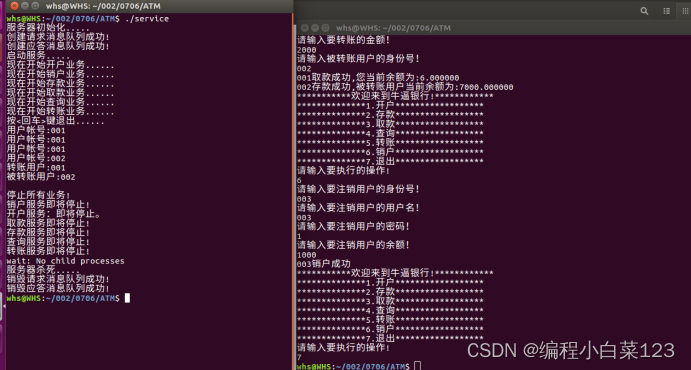The image size is (691, 370).
Task: Click the line '销毁请求消息队列成功!'
Action: pyautogui.click(x=58, y=279)
